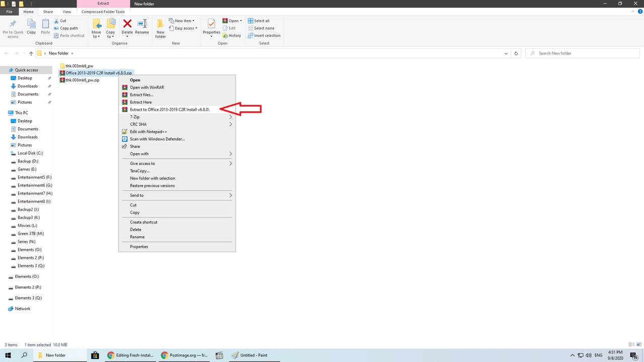Expand the address bar history dropdown

click(506, 53)
